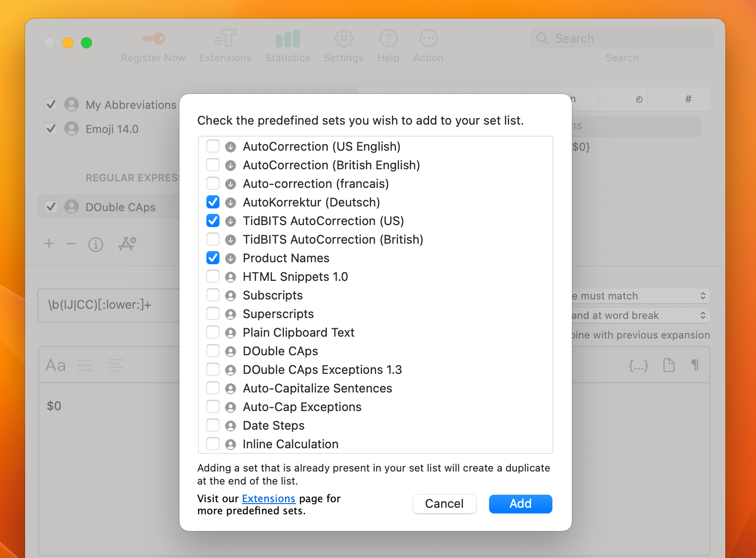Click the Add button
756x558 pixels.
[521, 504]
